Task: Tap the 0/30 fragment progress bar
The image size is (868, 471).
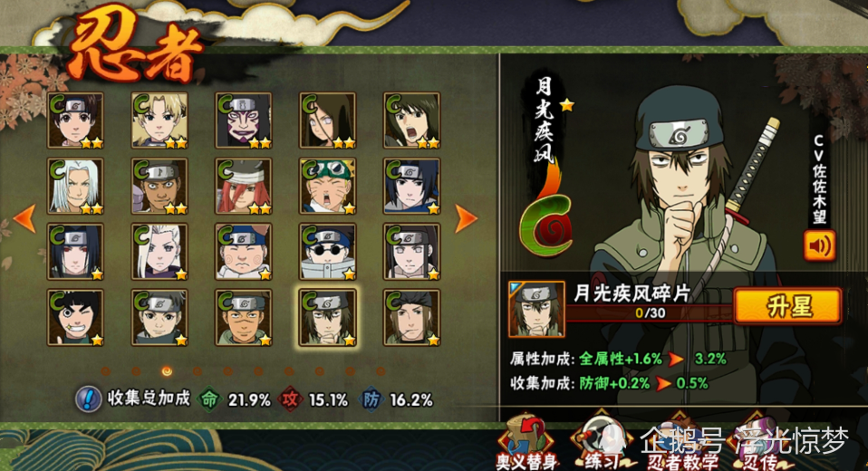Action: (650, 312)
